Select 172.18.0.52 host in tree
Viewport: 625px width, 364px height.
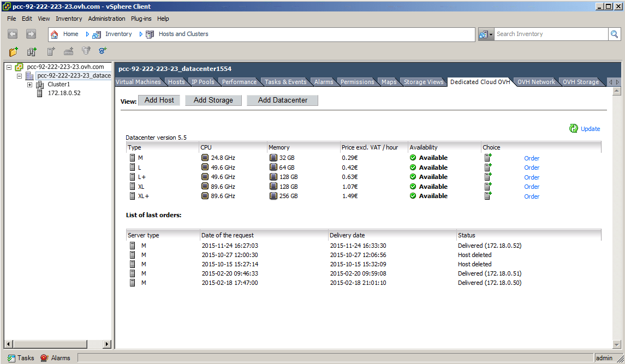click(x=64, y=93)
